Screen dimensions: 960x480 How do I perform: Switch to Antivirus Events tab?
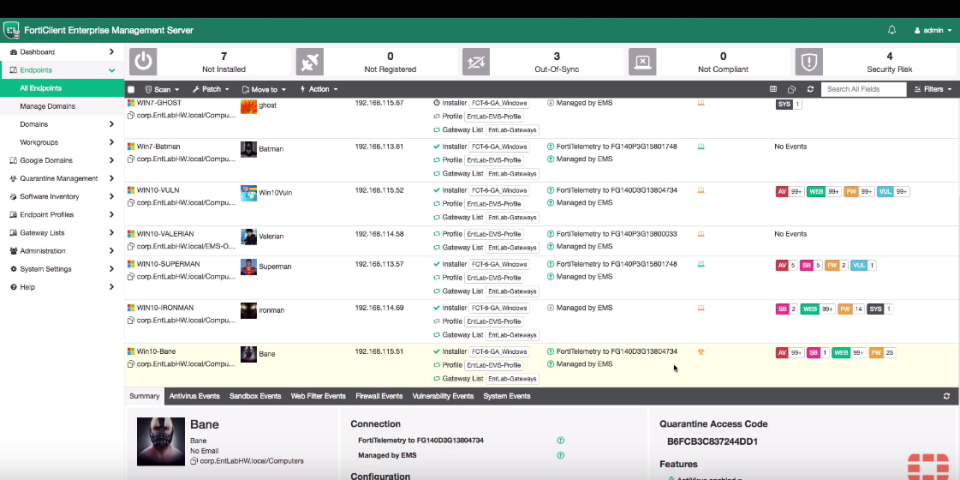tap(194, 396)
